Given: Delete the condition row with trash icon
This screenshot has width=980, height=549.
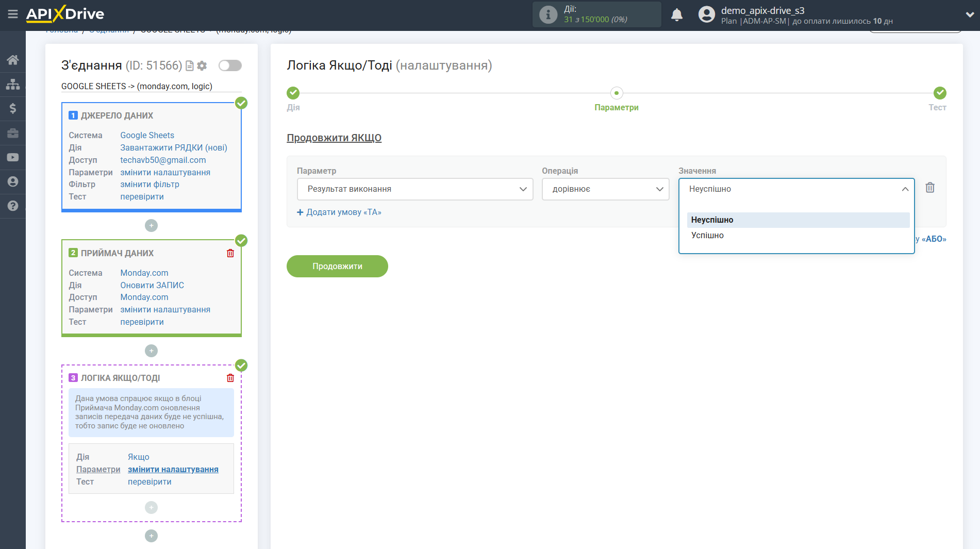Looking at the screenshot, I should [x=930, y=188].
